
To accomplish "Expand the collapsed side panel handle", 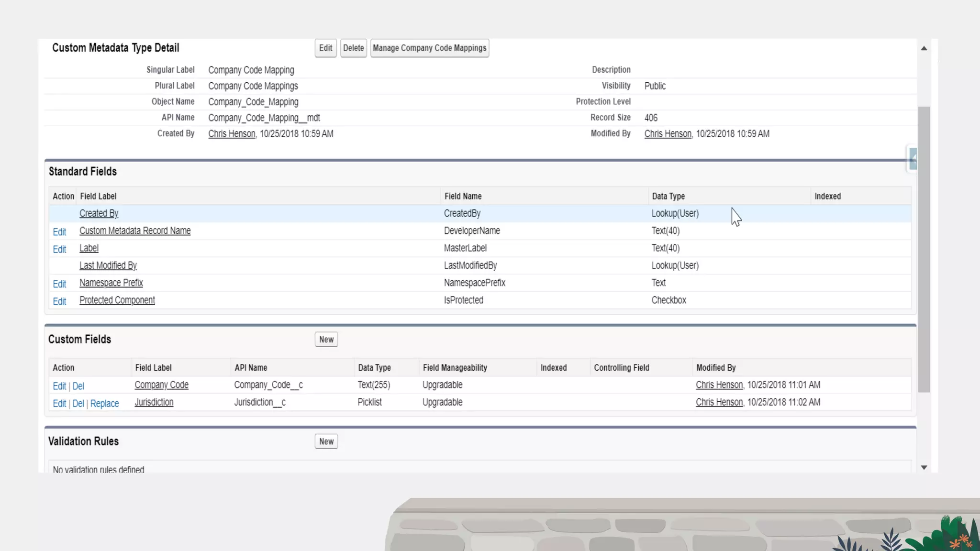I will [x=913, y=159].
